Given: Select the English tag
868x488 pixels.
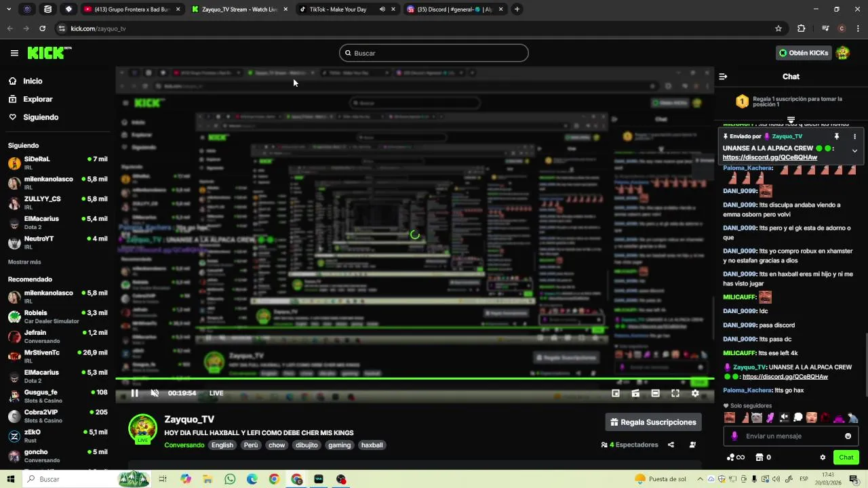Looking at the screenshot, I should point(222,445).
